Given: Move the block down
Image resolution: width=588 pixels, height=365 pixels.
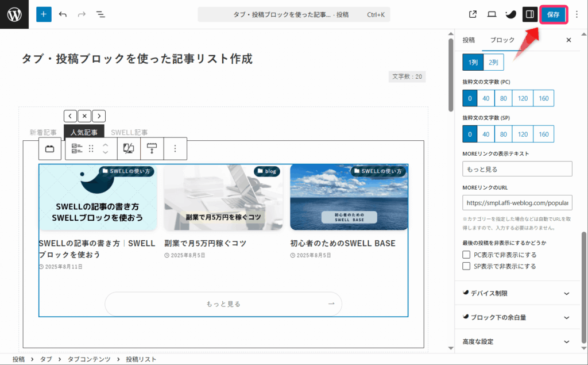Looking at the screenshot, I should coord(106,152).
